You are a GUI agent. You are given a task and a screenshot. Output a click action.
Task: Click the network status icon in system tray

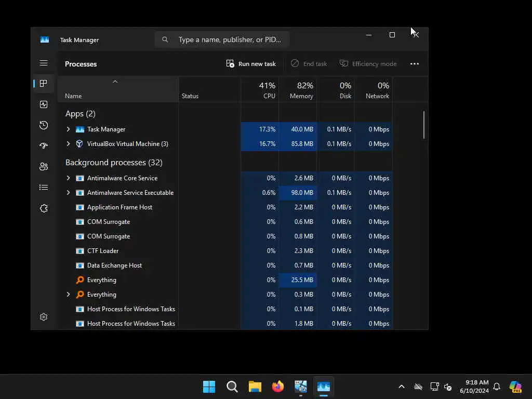[x=434, y=387]
